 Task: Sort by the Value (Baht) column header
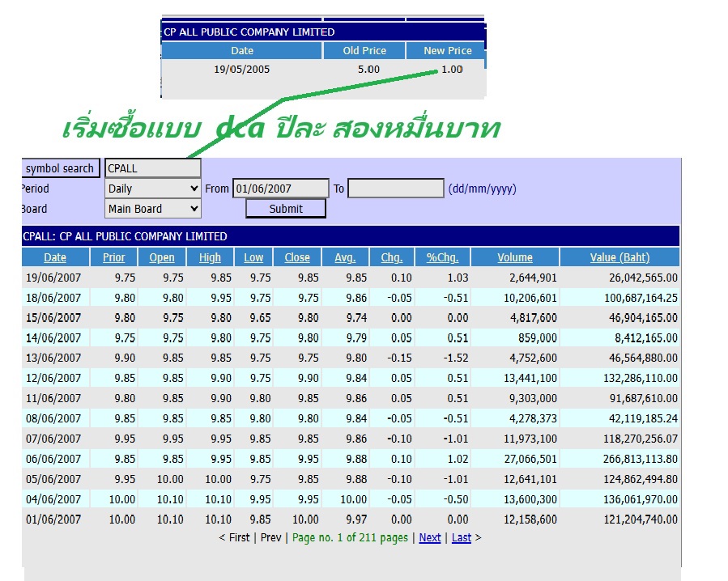tap(619, 257)
